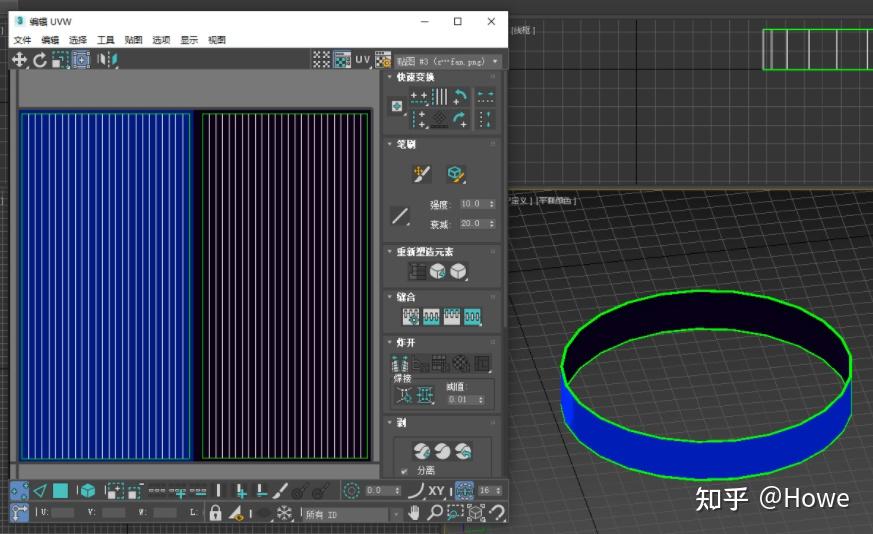873x534 pixels.
Task: Click the grow selection icon
Action: [x=115, y=491]
